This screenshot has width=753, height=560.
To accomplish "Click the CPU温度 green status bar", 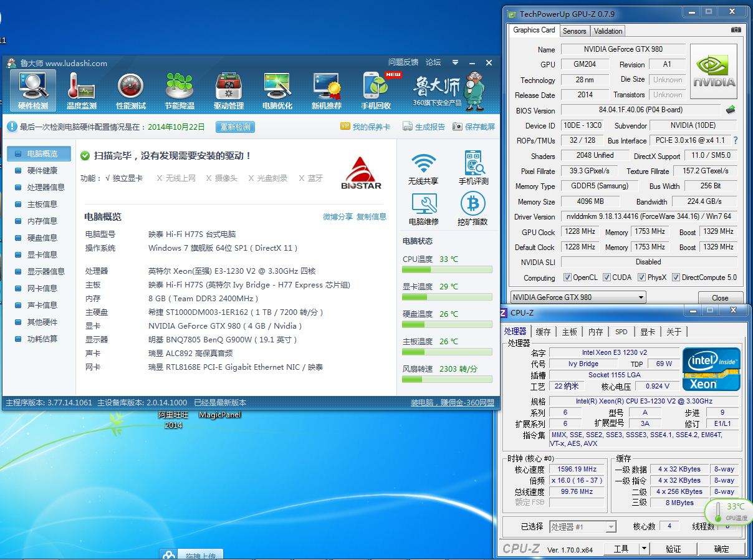I will click(x=447, y=270).
